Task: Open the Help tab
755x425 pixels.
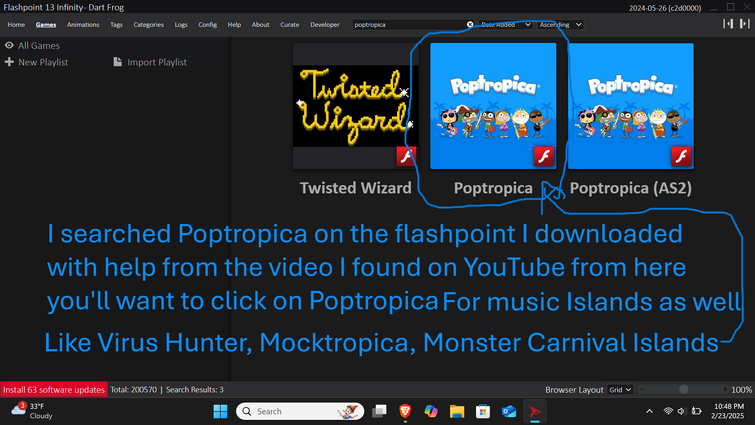Action: click(x=234, y=25)
